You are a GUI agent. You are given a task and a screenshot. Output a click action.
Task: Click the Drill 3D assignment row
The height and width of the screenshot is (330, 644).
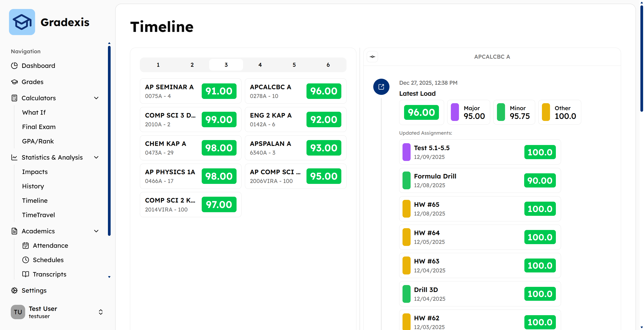[x=480, y=294]
